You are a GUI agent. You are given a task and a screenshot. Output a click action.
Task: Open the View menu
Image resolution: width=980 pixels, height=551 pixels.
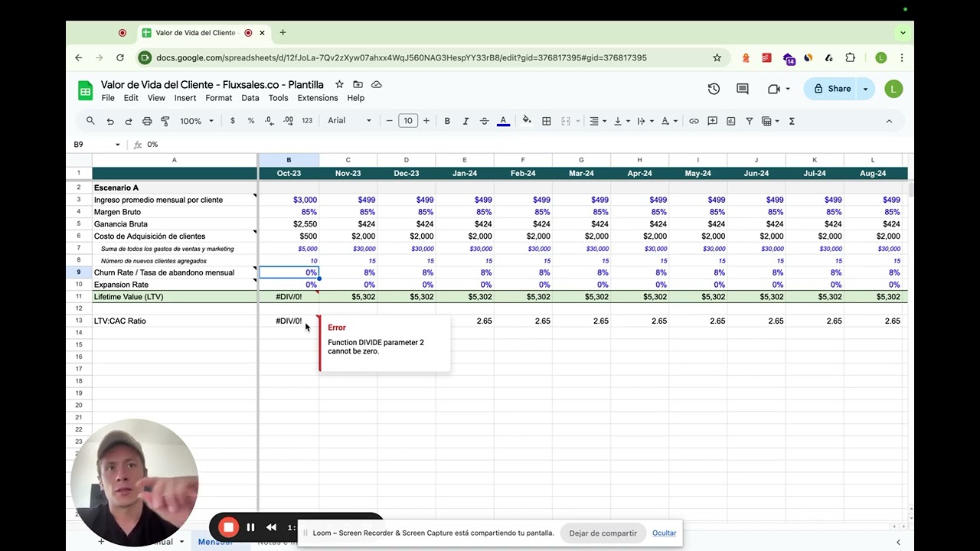click(156, 98)
